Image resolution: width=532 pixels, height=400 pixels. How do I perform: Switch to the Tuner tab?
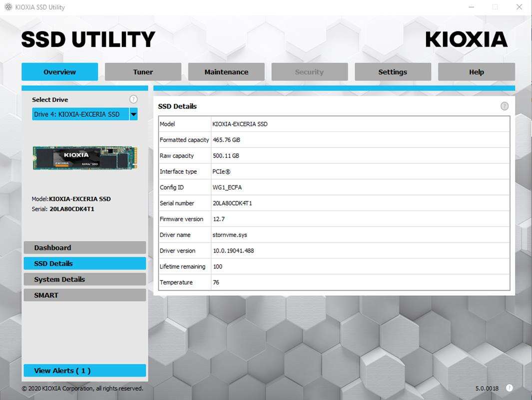tap(143, 72)
